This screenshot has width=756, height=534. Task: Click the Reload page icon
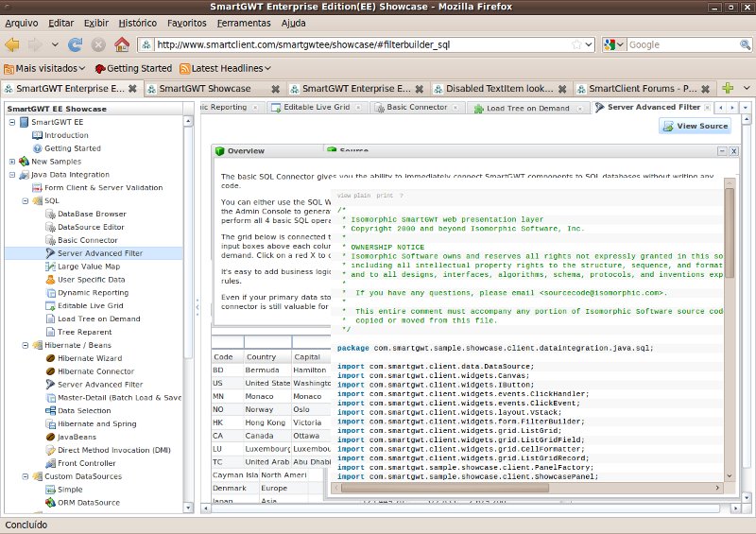click(75, 44)
